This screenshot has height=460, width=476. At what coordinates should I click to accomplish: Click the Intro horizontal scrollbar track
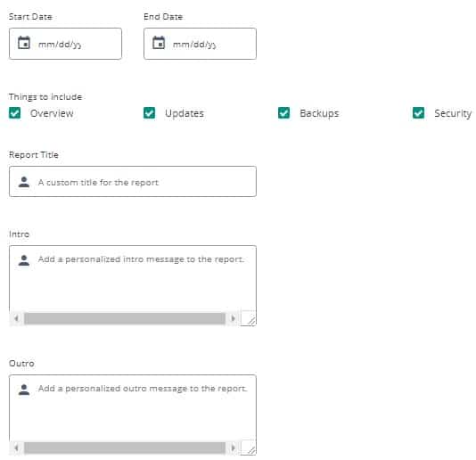pyautogui.click(x=125, y=318)
